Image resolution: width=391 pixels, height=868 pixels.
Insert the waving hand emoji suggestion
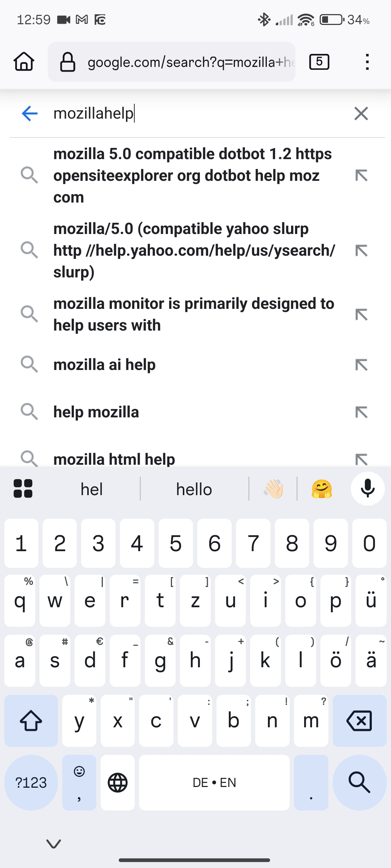(x=273, y=489)
